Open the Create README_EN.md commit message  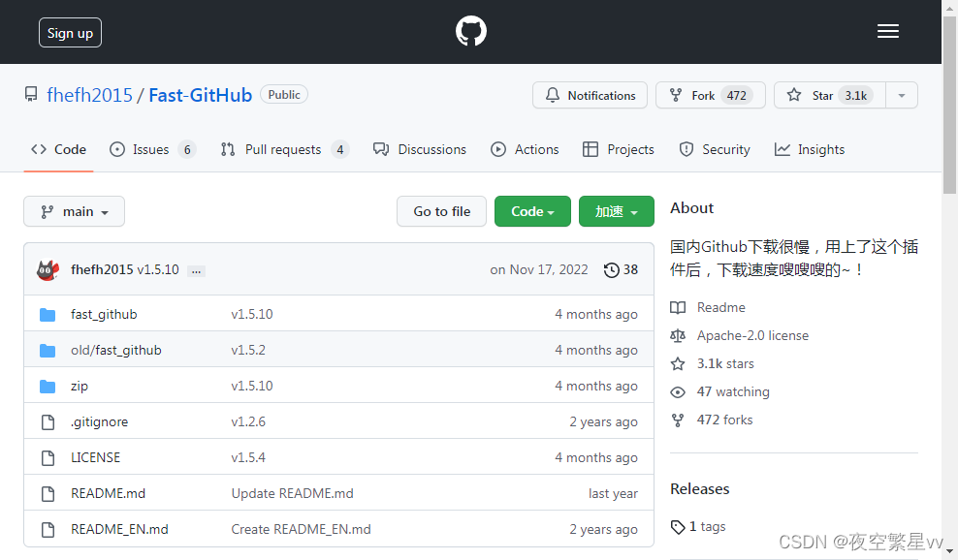point(301,529)
